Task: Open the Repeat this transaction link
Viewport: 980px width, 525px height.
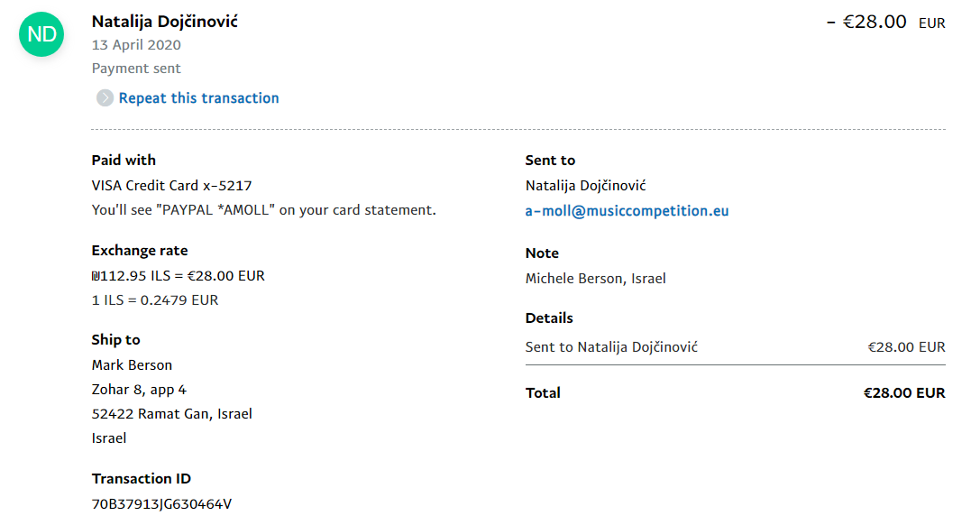Action: pyautogui.click(x=199, y=98)
